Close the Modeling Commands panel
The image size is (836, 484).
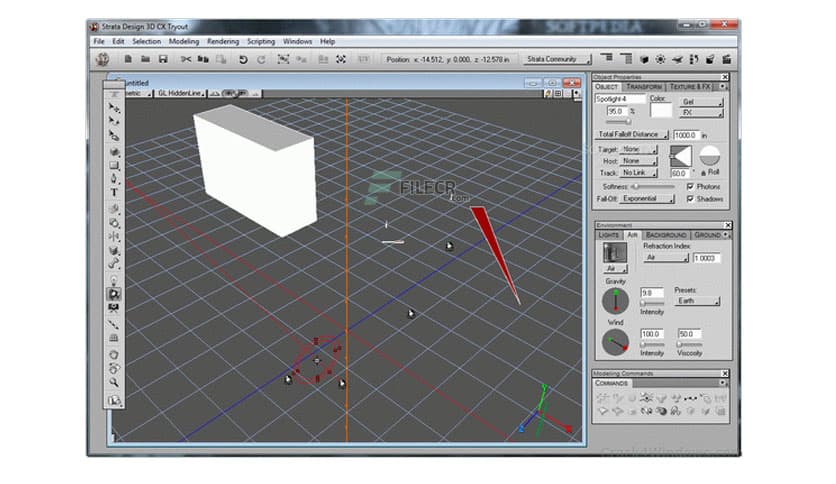(725, 374)
